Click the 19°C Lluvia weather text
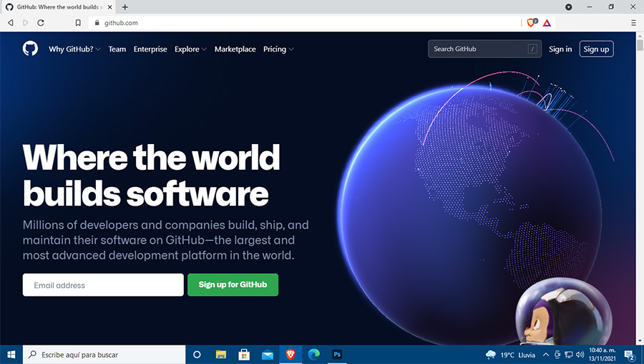644x364 pixels. (517, 355)
